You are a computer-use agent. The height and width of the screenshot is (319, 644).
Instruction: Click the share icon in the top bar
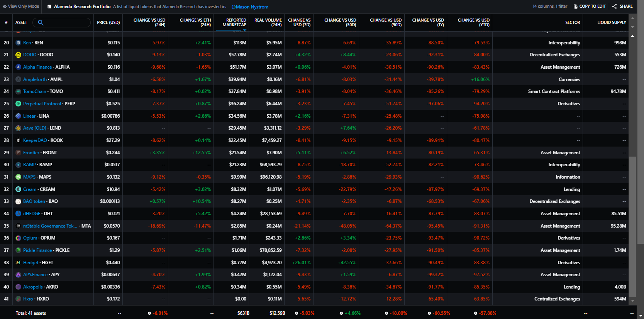tap(614, 7)
